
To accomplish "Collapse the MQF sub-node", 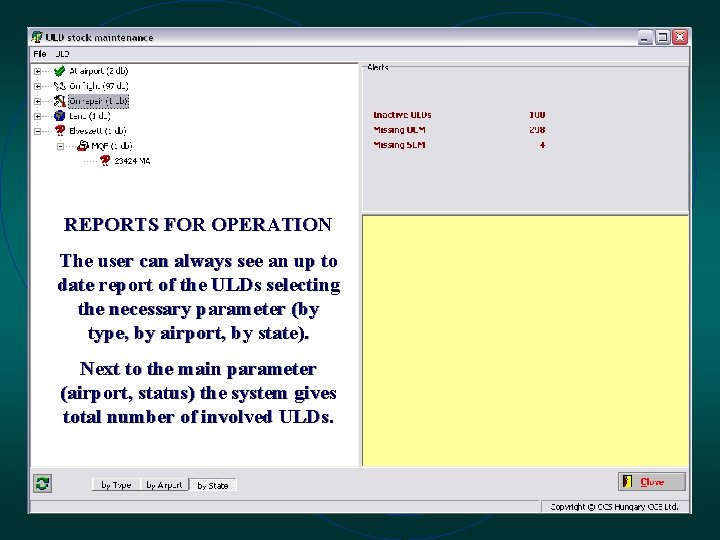I will (60, 146).
